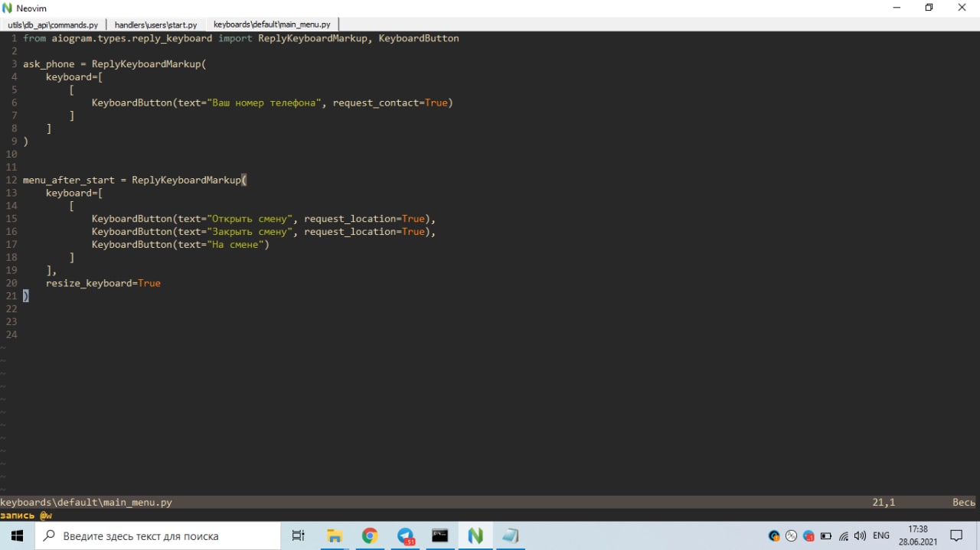
Task: Click the Neovim logo in the title bar
Action: pos(8,8)
